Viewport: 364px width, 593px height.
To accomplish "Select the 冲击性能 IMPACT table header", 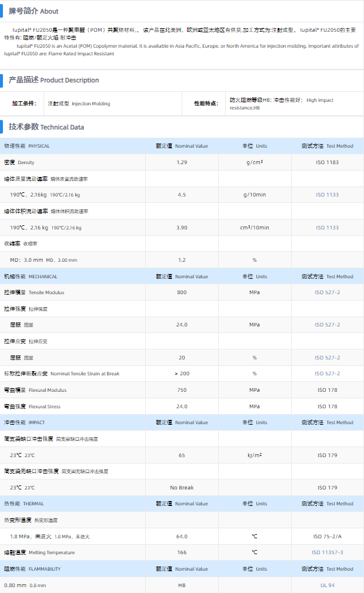I will coord(24,422).
